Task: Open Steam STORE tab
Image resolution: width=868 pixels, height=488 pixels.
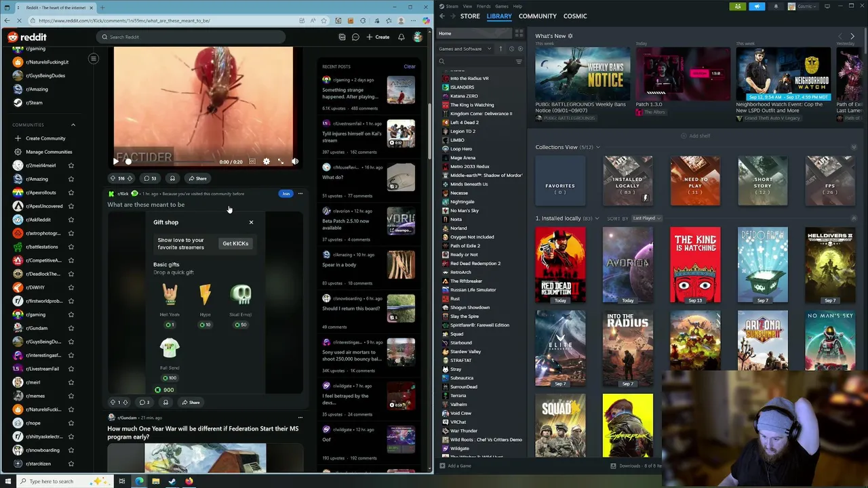Action: (x=470, y=16)
